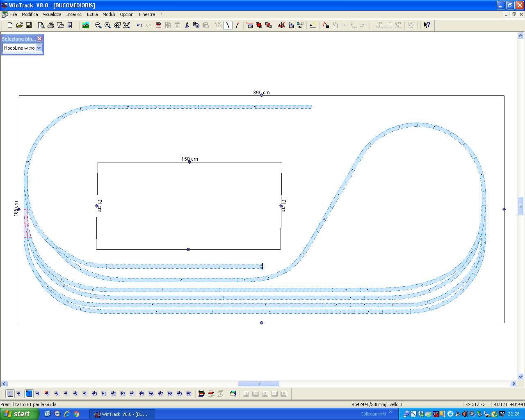The width and height of the screenshot is (525, 420).
Task: Open the Inserisci menu
Action: (x=74, y=14)
